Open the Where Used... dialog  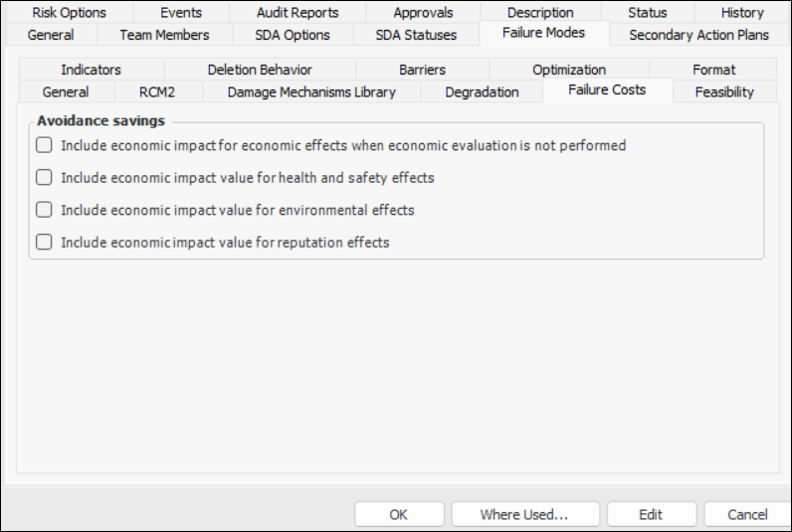click(524, 514)
